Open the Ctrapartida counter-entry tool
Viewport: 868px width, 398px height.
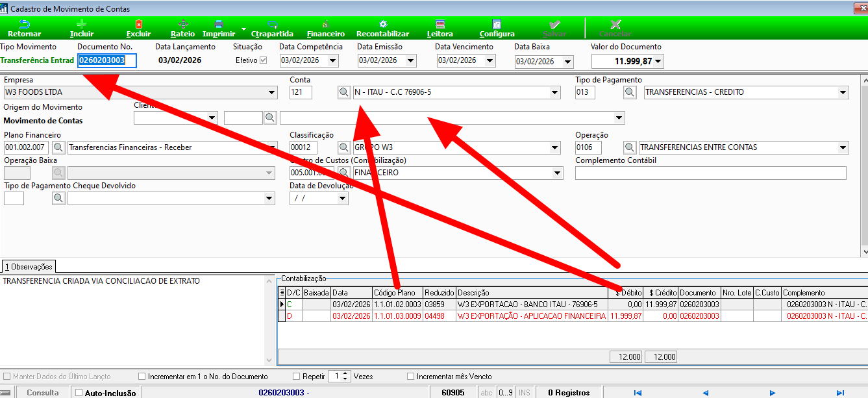(x=272, y=28)
